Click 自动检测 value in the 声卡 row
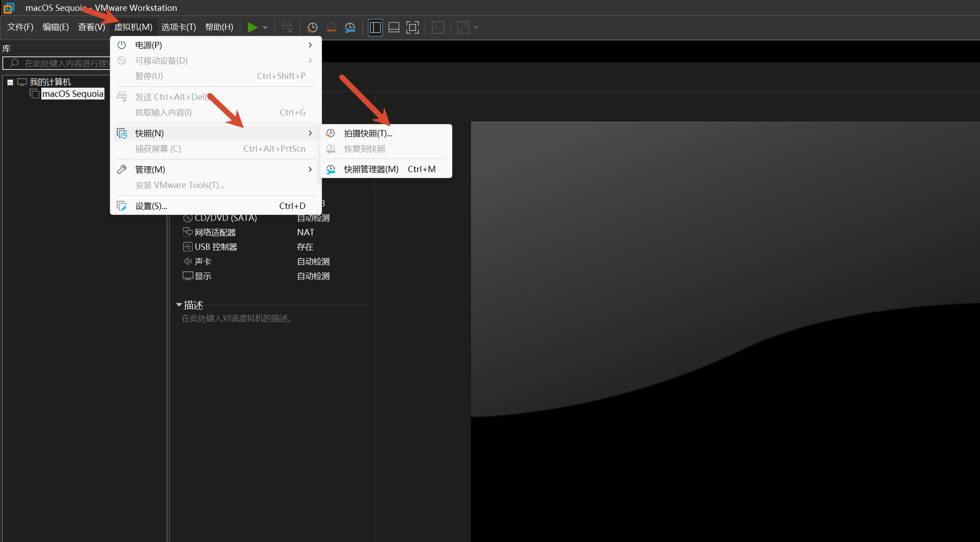The image size is (980, 542). coord(313,261)
